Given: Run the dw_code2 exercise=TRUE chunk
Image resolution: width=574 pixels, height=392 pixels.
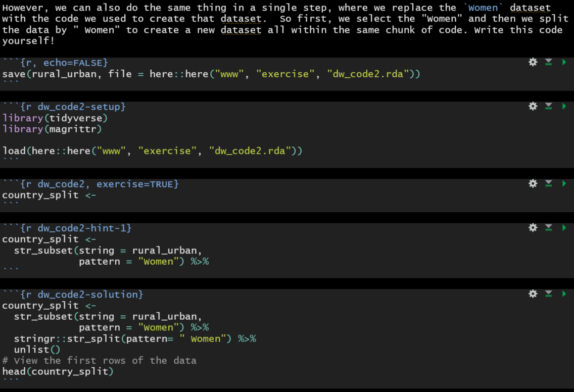Looking at the screenshot, I should [x=564, y=183].
